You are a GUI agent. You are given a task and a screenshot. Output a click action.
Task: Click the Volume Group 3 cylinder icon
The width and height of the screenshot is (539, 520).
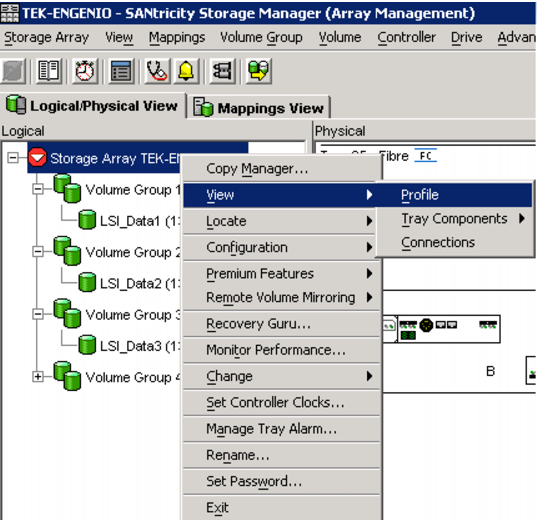[67, 313]
